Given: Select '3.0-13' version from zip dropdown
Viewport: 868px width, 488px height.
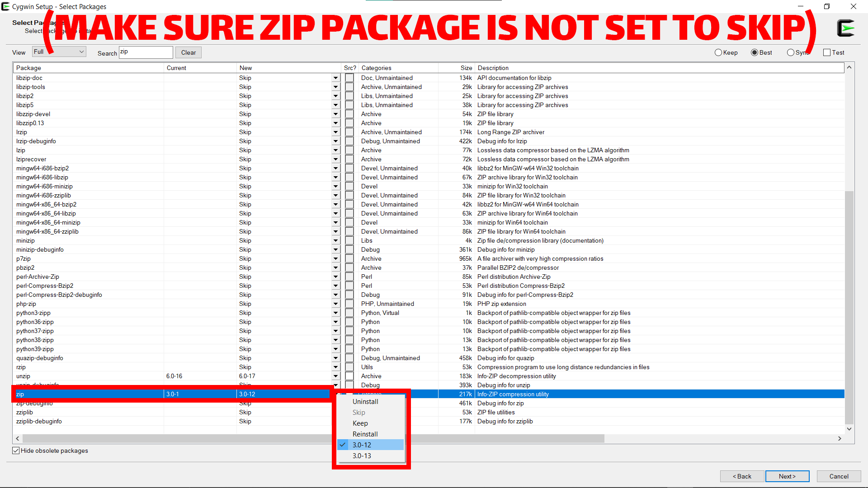Looking at the screenshot, I should (362, 456).
